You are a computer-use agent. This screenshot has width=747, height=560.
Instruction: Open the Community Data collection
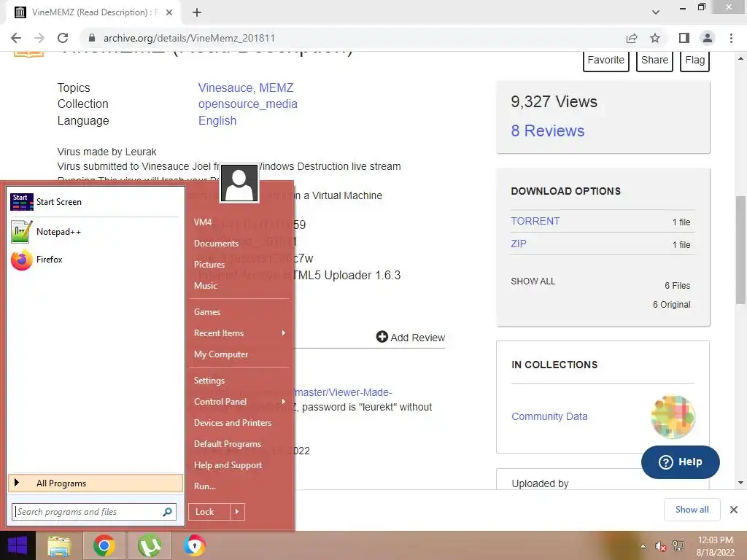[x=549, y=416]
